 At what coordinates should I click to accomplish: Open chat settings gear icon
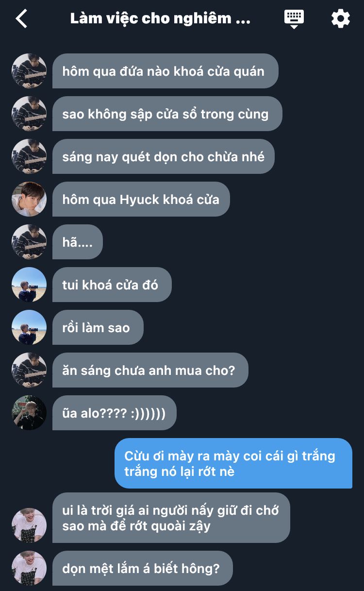(340, 18)
